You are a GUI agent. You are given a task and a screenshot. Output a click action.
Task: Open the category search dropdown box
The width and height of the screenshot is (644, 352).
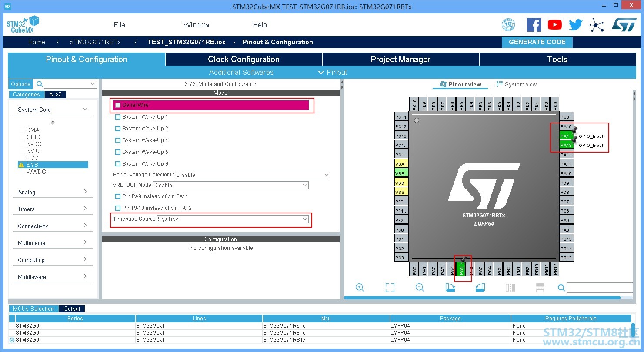point(70,84)
